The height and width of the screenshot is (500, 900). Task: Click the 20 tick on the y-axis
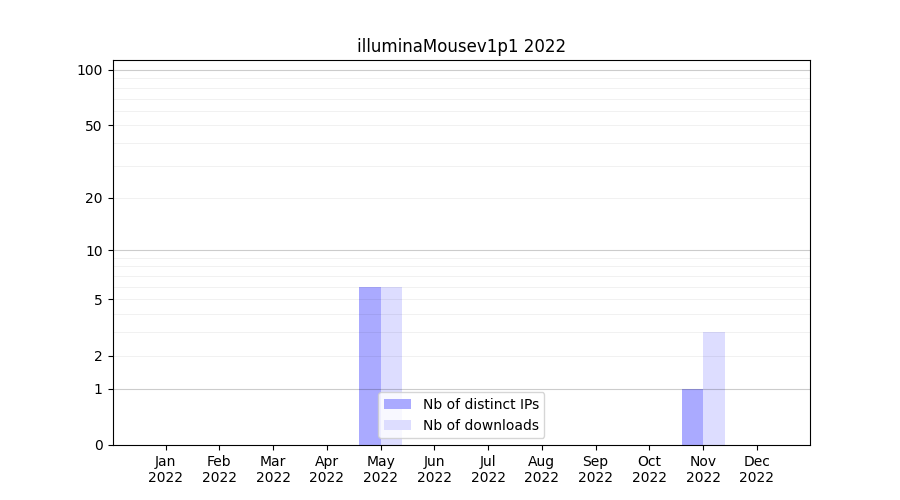point(94,198)
